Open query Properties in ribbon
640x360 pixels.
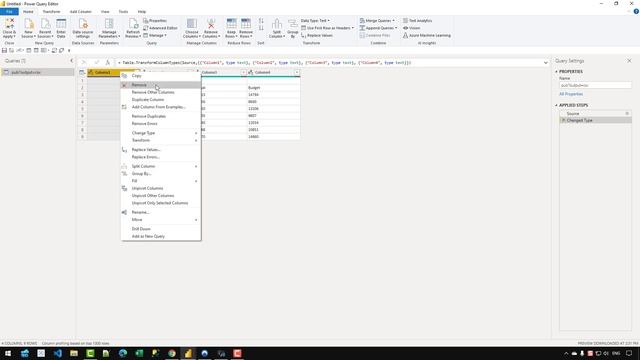(x=155, y=20)
